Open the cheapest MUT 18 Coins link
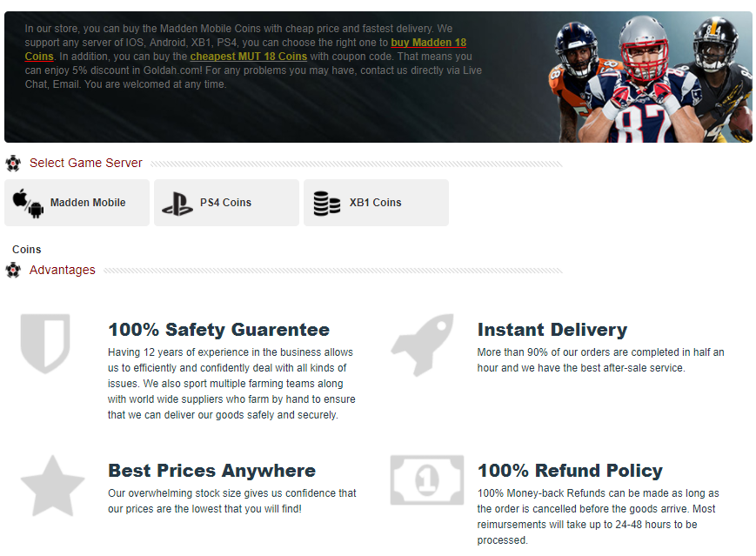Screen dimensions: 756x556 (248, 57)
